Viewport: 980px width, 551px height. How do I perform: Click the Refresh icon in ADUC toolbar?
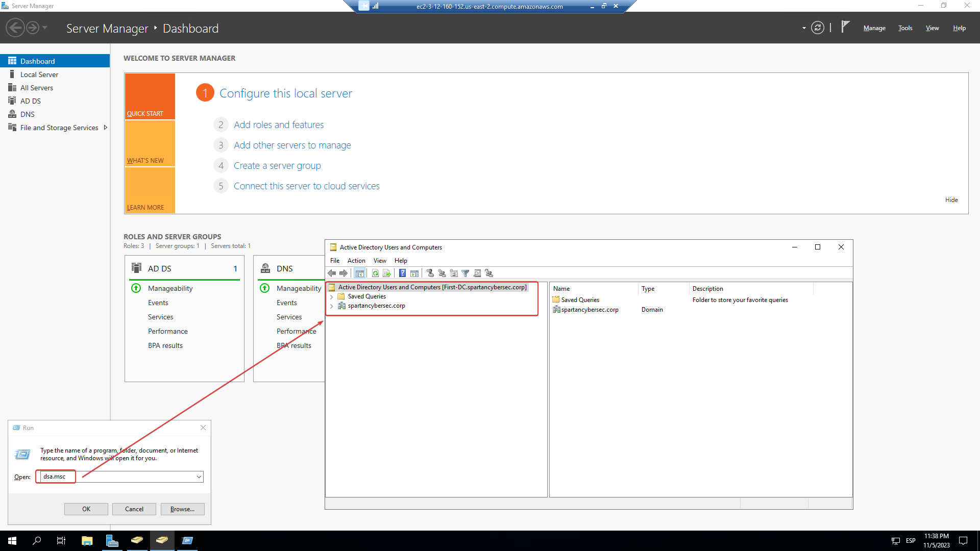point(375,273)
